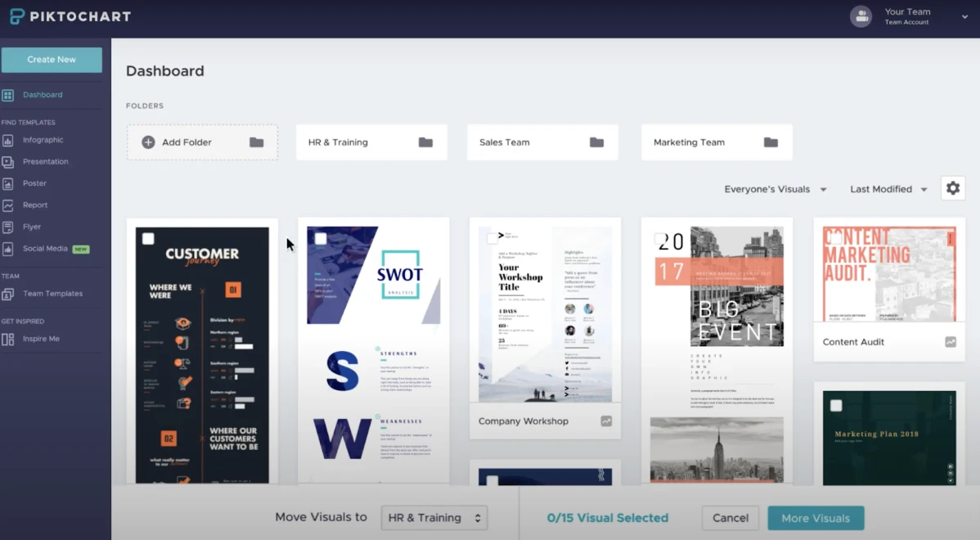The width and height of the screenshot is (980, 540).
Task: Go to Presentation templates in sidebar
Action: (x=45, y=161)
